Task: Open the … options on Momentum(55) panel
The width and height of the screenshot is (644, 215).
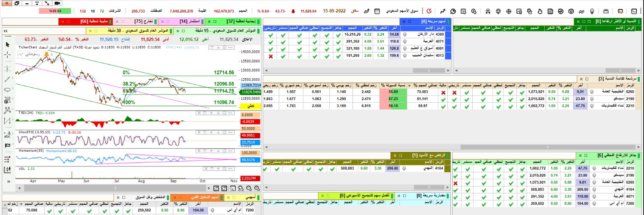Action: (230, 150)
